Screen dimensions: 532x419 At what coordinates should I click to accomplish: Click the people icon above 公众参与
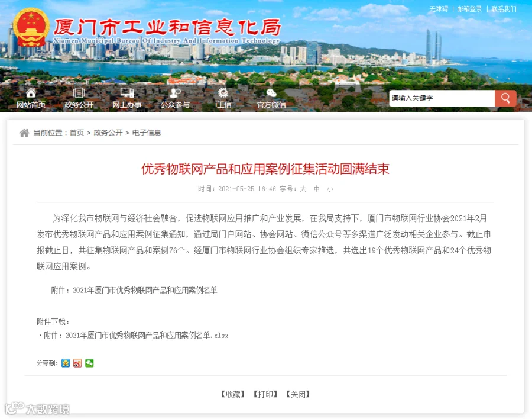(175, 92)
